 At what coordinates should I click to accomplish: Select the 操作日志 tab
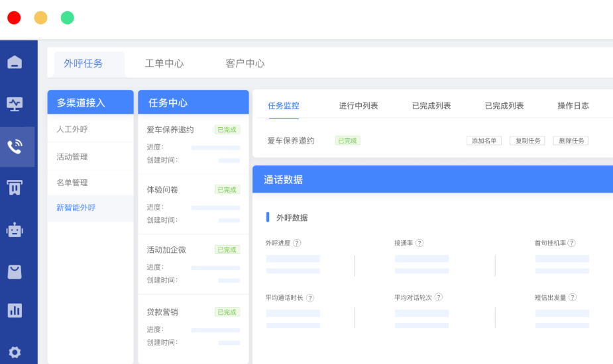coord(573,106)
